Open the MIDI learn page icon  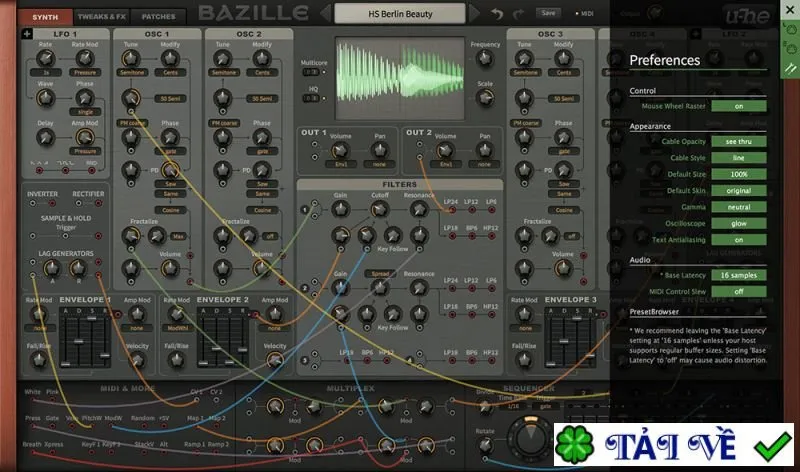(790, 30)
